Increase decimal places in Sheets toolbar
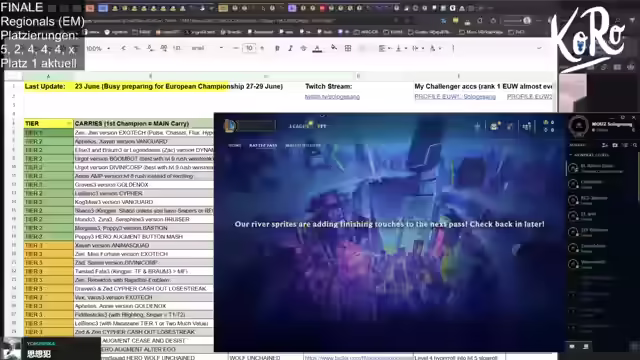Screen dimensions: 640x360 pyautogui.click(x=164, y=48)
